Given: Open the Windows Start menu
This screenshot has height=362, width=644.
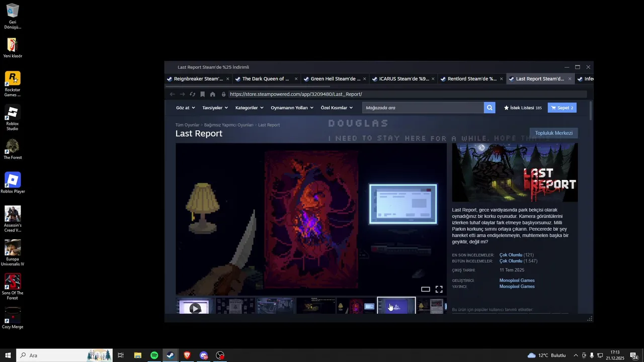Looking at the screenshot, I should coord(8,355).
